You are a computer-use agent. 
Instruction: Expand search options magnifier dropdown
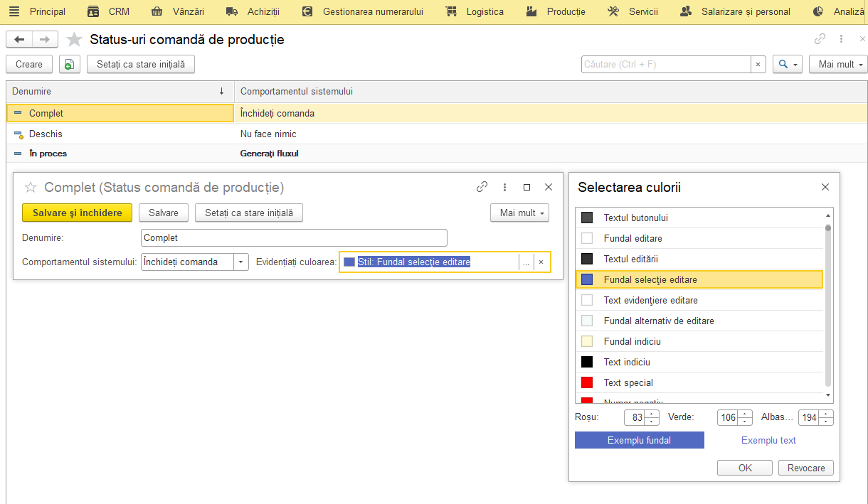(x=787, y=64)
